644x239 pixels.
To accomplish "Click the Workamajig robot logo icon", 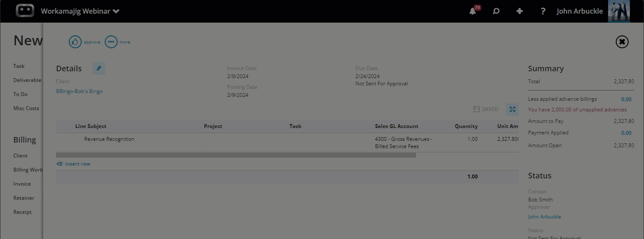I will point(25,11).
